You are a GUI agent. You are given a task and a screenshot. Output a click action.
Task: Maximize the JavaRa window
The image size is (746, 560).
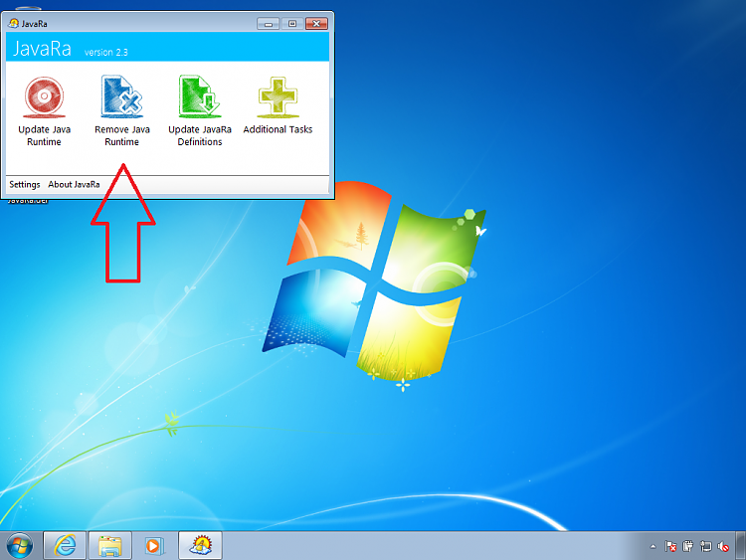[292, 23]
